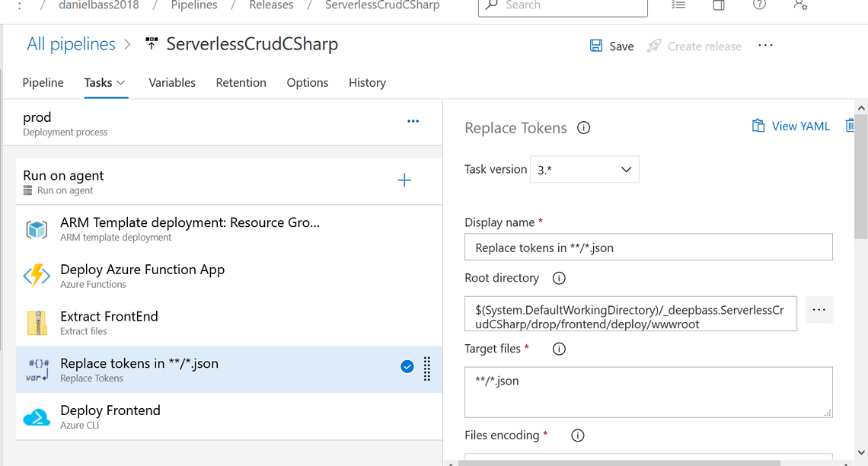Click the Replace Tokens info icon
868x466 pixels.
583,128
